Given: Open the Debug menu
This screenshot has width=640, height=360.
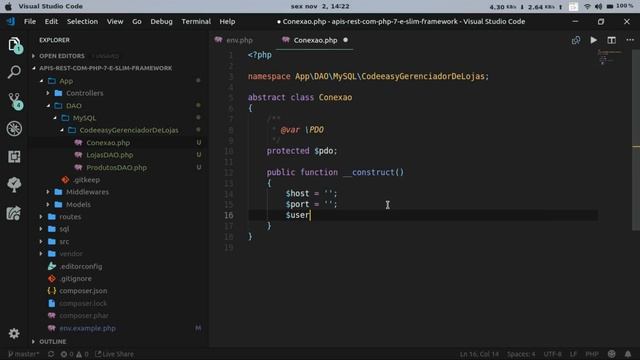Looking at the screenshot, I should pyautogui.click(x=161, y=21).
